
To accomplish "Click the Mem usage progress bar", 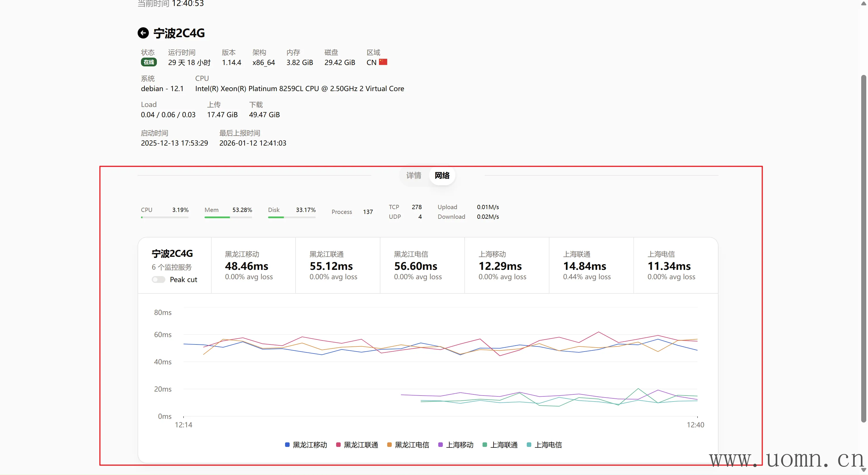I will tap(228, 217).
